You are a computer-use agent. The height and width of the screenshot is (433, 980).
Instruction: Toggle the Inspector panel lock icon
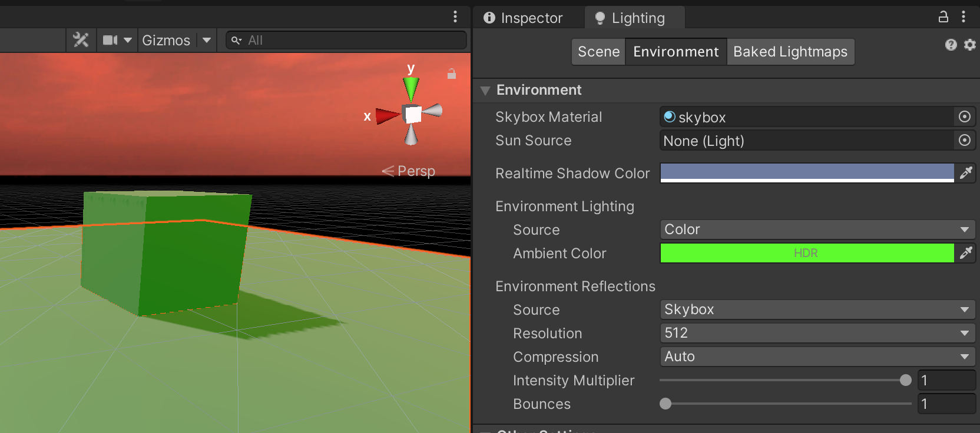click(x=943, y=17)
